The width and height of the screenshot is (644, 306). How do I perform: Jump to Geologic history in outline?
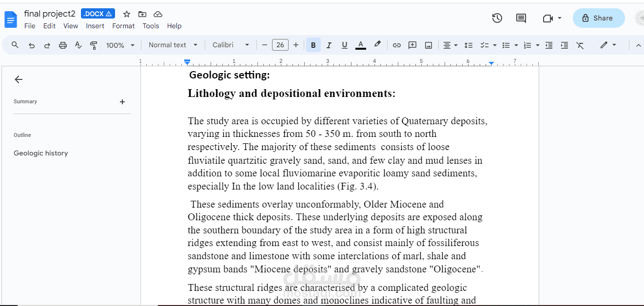(41, 153)
